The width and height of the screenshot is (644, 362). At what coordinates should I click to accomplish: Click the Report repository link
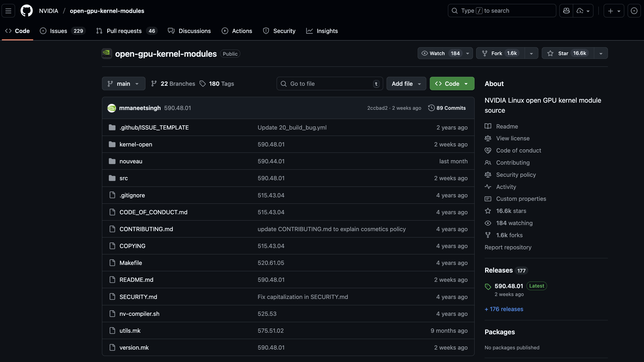(x=508, y=247)
